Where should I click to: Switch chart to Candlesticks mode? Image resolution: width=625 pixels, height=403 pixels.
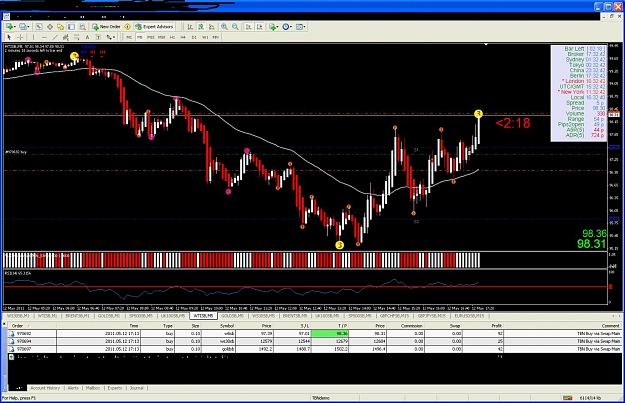pos(201,27)
